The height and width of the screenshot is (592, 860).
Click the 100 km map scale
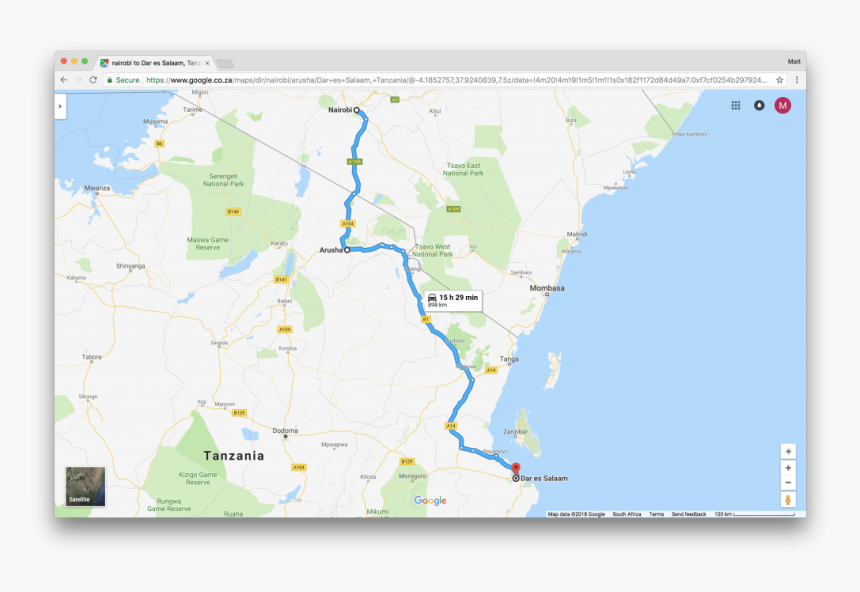(754, 514)
